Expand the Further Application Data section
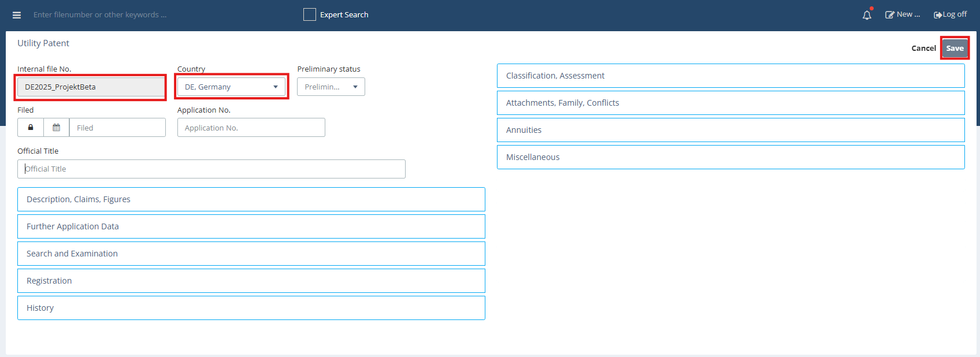This screenshot has width=980, height=357. pos(251,226)
